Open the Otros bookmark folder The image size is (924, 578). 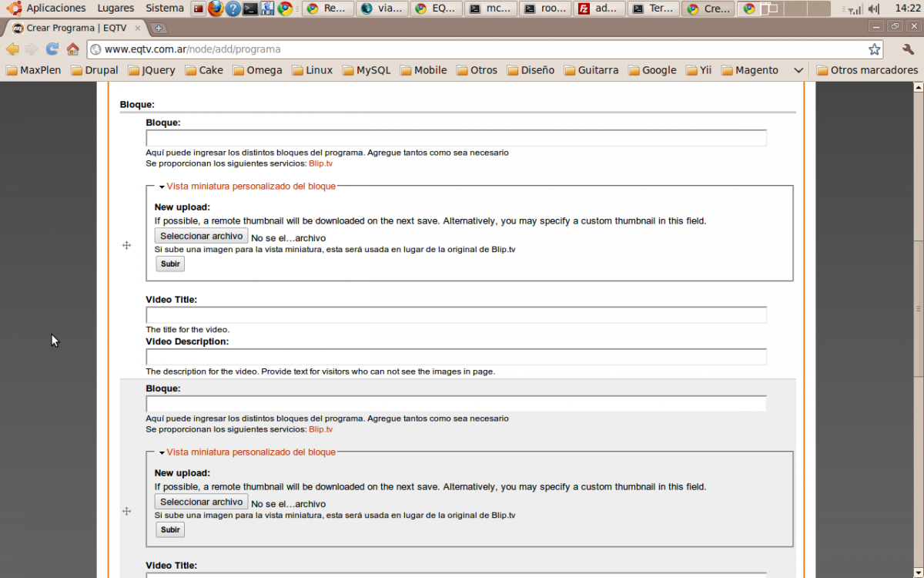coord(477,70)
